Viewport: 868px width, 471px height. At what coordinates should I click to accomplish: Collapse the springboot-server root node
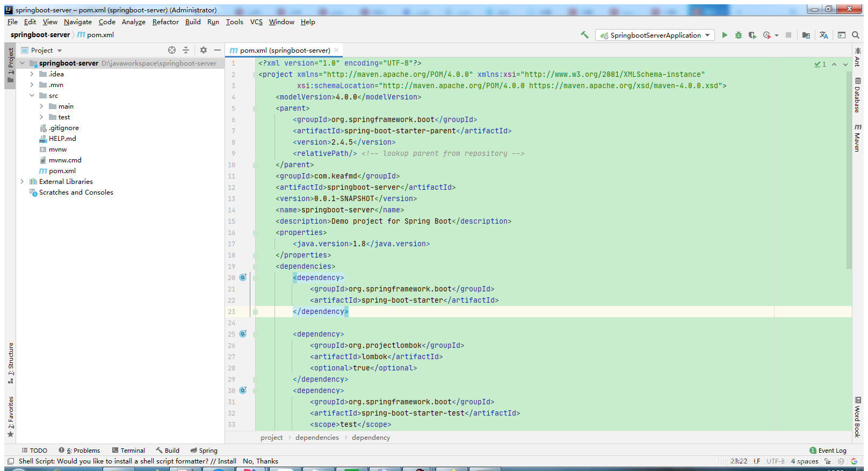click(x=23, y=63)
